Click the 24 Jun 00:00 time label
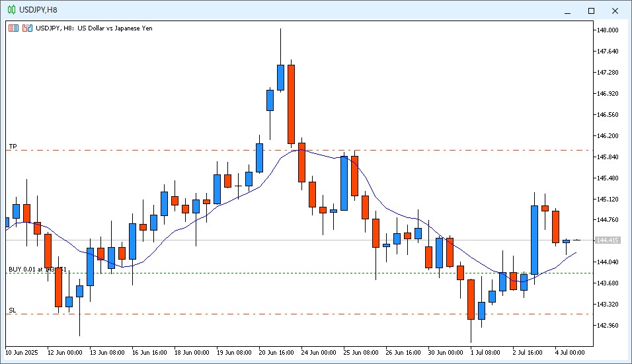The height and width of the screenshot is (364, 632). pos(319,353)
